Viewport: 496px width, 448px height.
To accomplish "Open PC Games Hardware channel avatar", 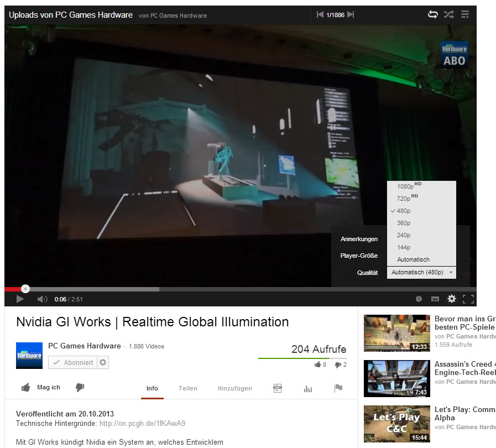I will 29,356.
